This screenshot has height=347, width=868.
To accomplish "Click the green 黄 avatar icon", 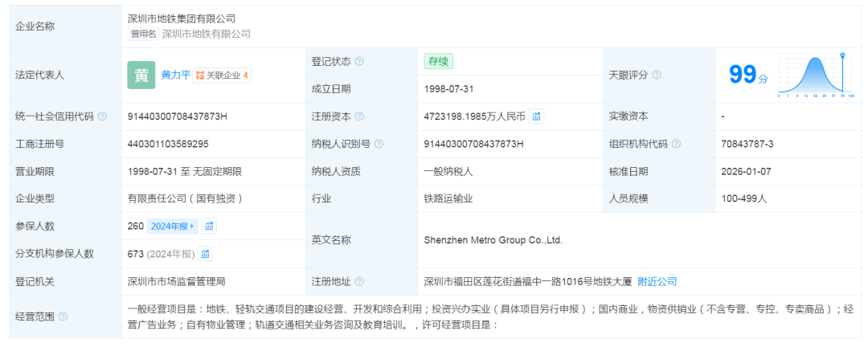I will coord(141,76).
